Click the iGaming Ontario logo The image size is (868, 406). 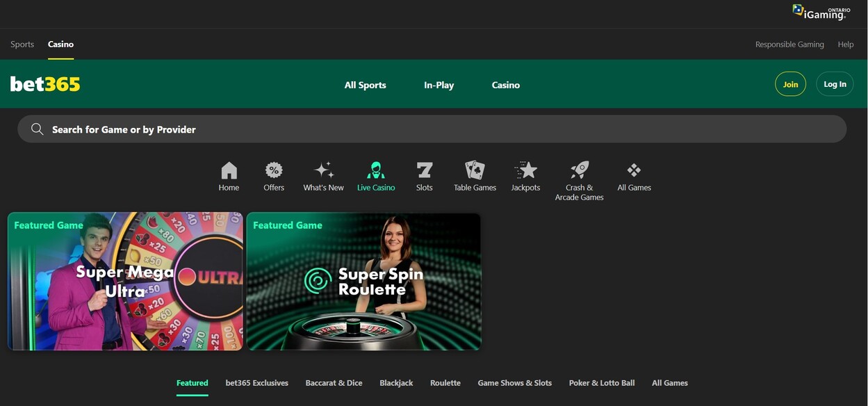click(x=821, y=12)
